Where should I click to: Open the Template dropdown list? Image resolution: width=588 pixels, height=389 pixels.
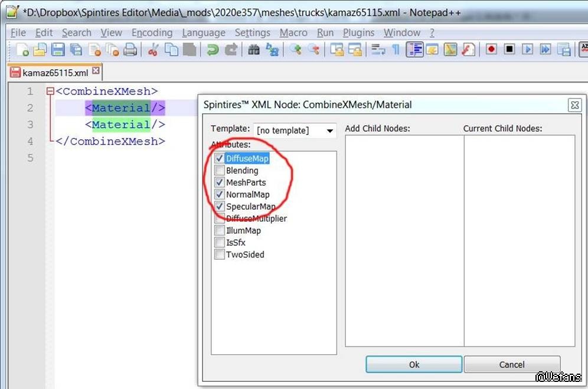(x=329, y=130)
